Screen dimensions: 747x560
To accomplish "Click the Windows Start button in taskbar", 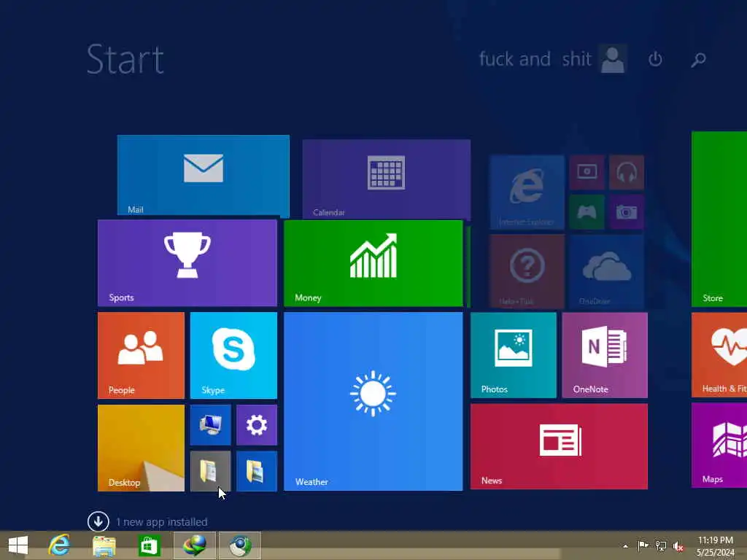I will point(18,545).
